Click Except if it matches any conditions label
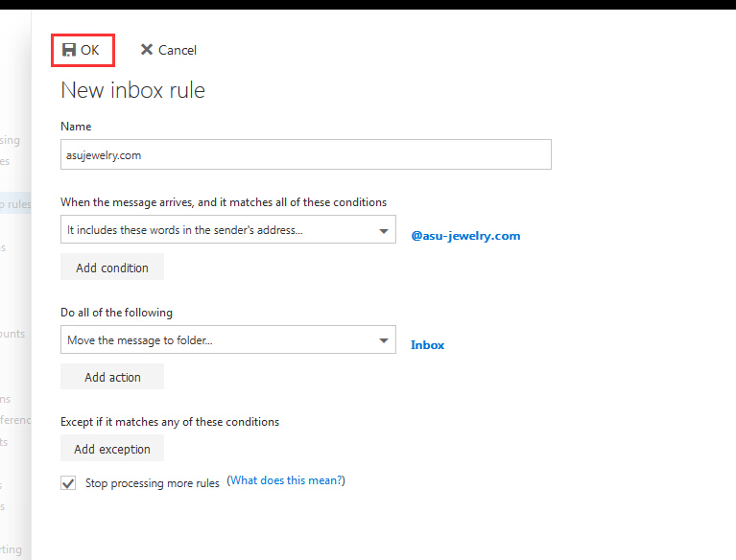736x560 pixels. tap(170, 422)
